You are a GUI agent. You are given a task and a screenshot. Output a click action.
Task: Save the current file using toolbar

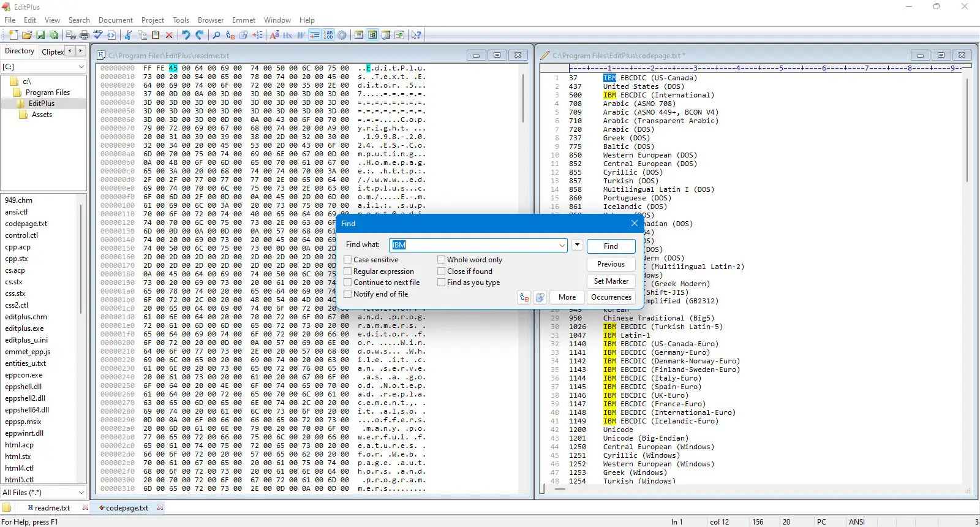pyautogui.click(x=40, y=35)
